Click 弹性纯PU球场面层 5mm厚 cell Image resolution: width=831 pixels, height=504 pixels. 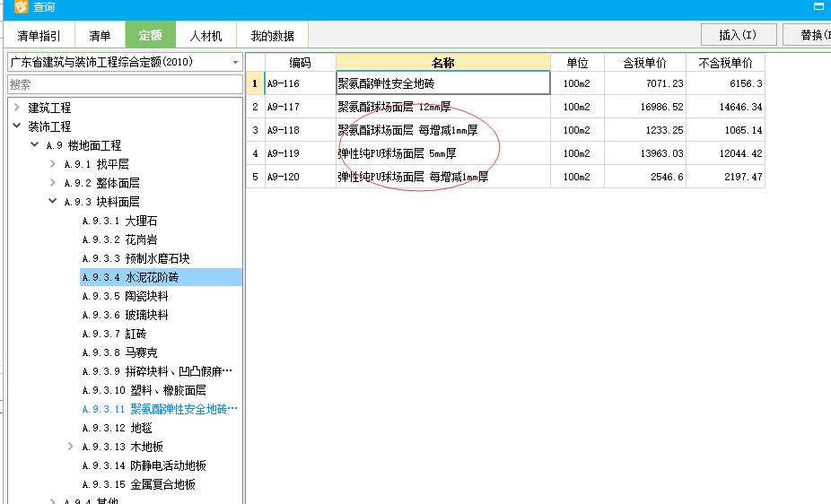coord(443,153)
